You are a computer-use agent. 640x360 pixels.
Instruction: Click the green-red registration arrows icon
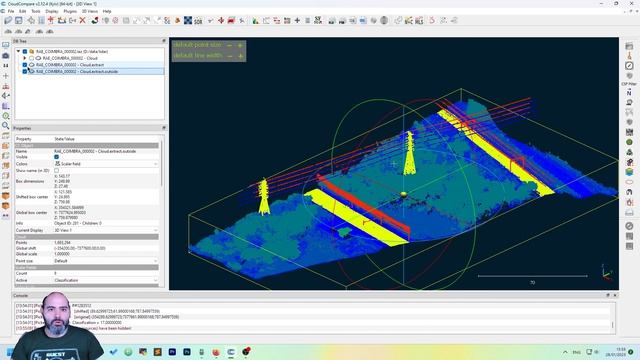(95, 20)
